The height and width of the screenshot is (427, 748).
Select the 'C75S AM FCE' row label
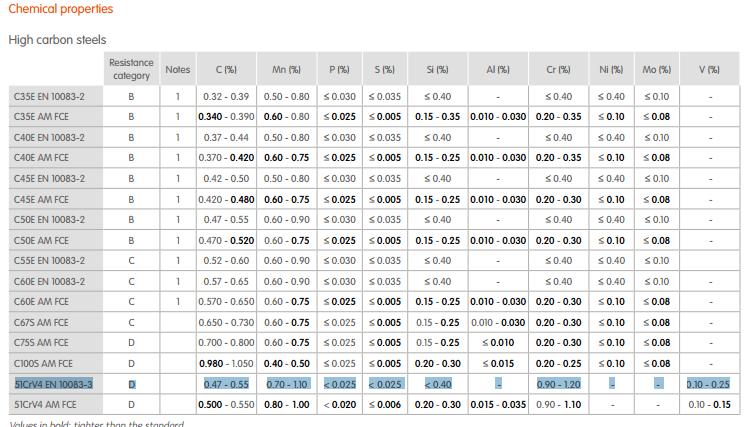coord(41,343)
